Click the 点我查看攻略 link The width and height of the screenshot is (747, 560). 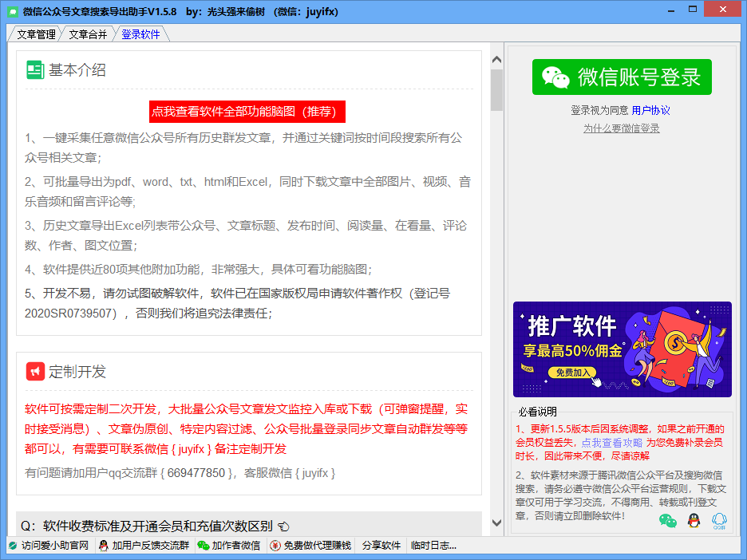coord(611,443)
